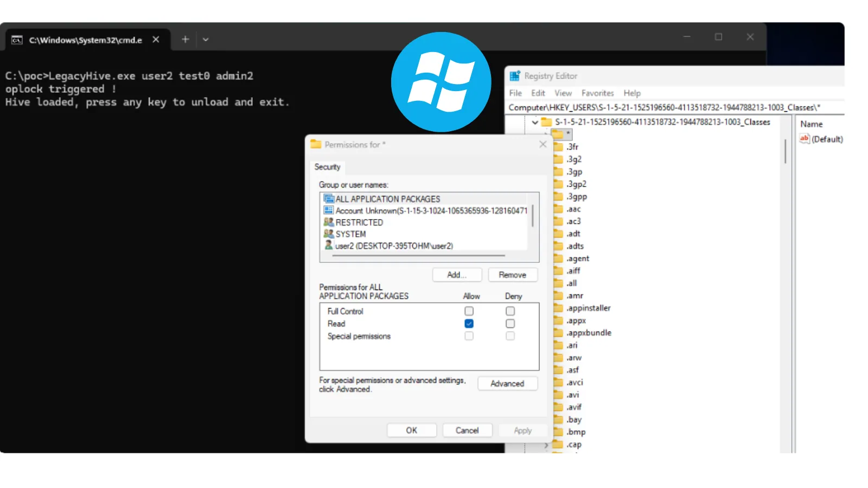This screenshot has width=868, height=488.
Task: Open the Advanced permissions settings
Action: (x=508, y=383)
